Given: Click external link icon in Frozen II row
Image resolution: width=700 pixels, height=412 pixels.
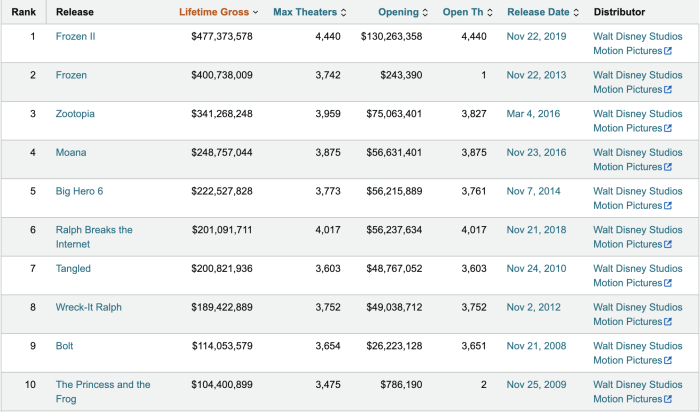Looking at the screenshot, I should 668,51.
